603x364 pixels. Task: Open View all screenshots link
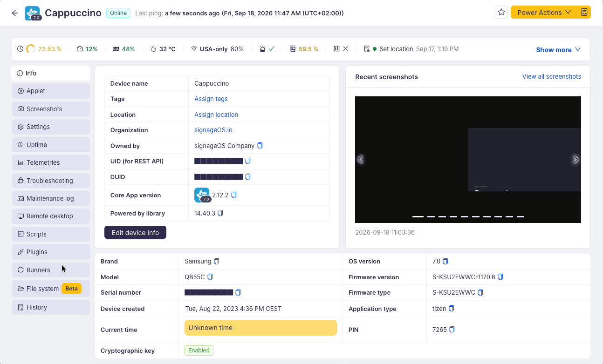(552, 76)
